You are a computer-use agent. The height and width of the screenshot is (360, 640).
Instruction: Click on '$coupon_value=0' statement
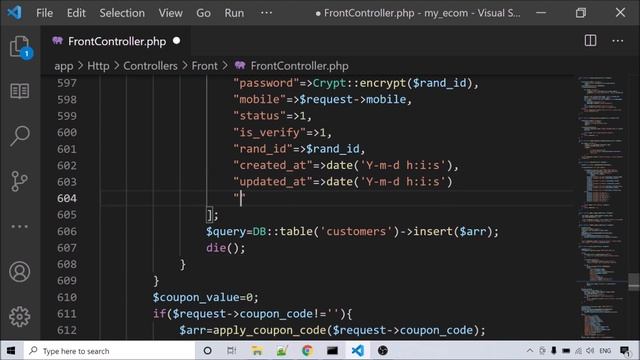205,298
